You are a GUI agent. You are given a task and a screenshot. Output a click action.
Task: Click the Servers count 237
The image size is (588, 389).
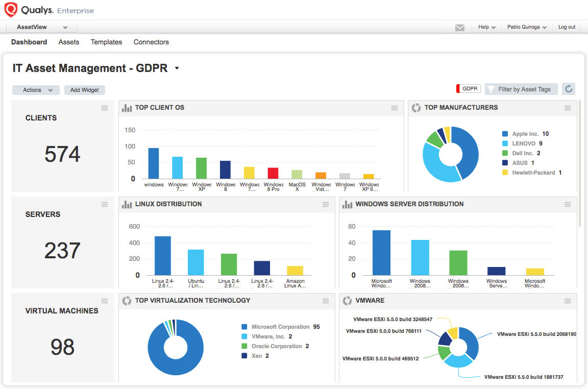[x=62, y=251]
